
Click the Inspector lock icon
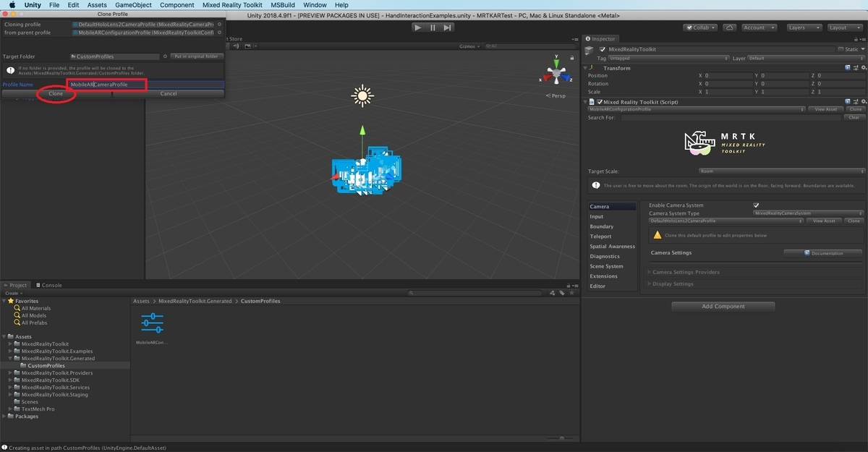pos(855,39)
